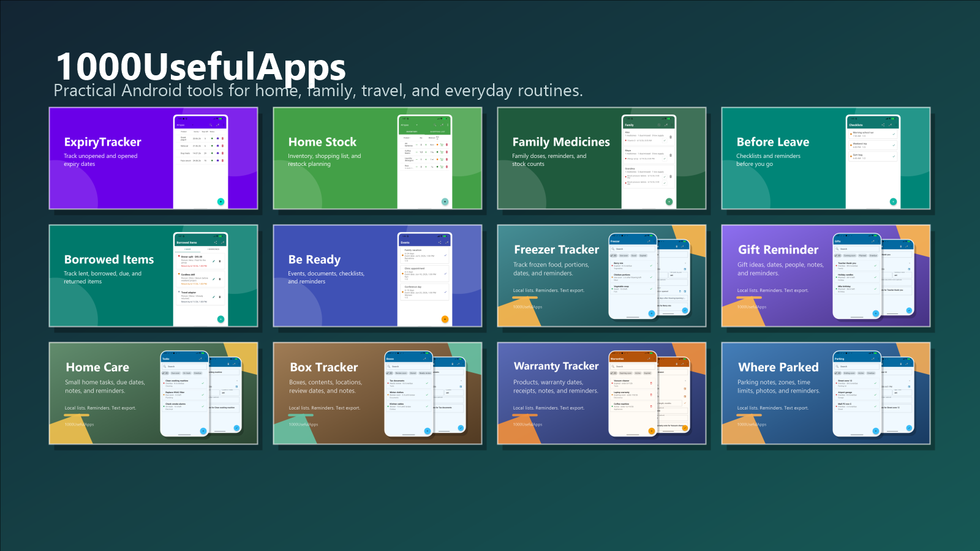
Task: Tap the green add button in Family Medicines phone
Action: 669,201
